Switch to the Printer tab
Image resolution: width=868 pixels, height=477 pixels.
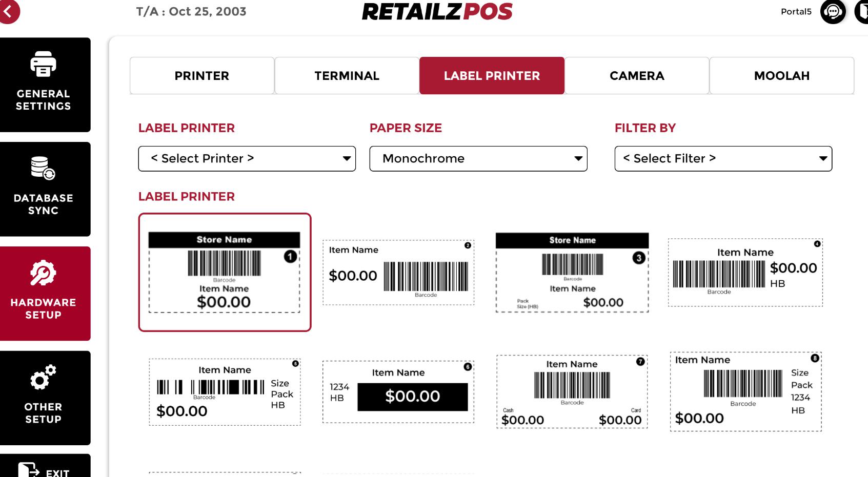[202, 76]
